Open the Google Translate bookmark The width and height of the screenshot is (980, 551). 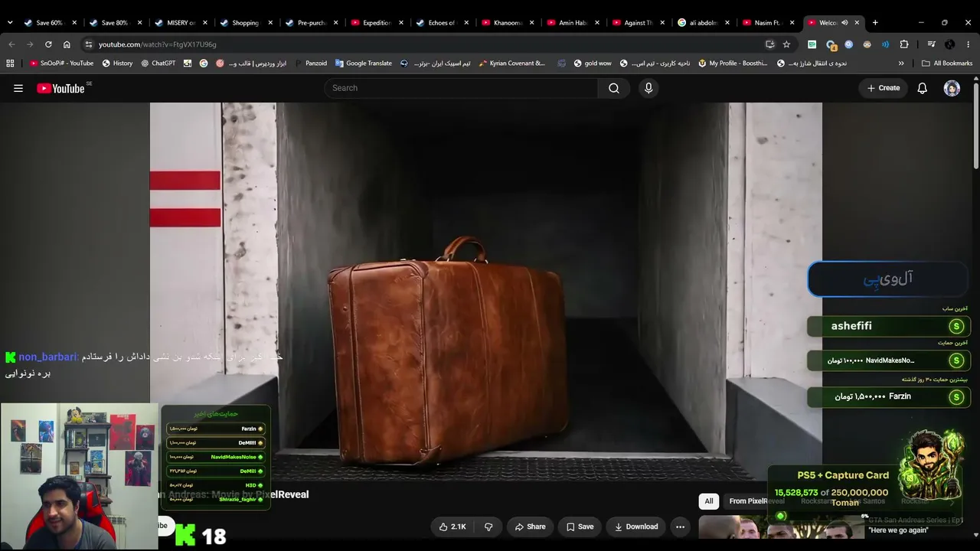363,64
